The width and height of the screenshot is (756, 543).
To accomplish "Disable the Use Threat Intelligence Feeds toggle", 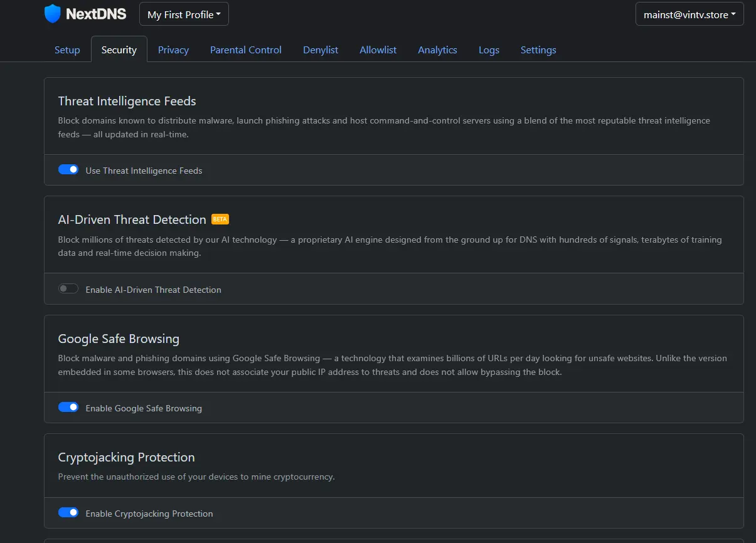I will tap(68, 170).
